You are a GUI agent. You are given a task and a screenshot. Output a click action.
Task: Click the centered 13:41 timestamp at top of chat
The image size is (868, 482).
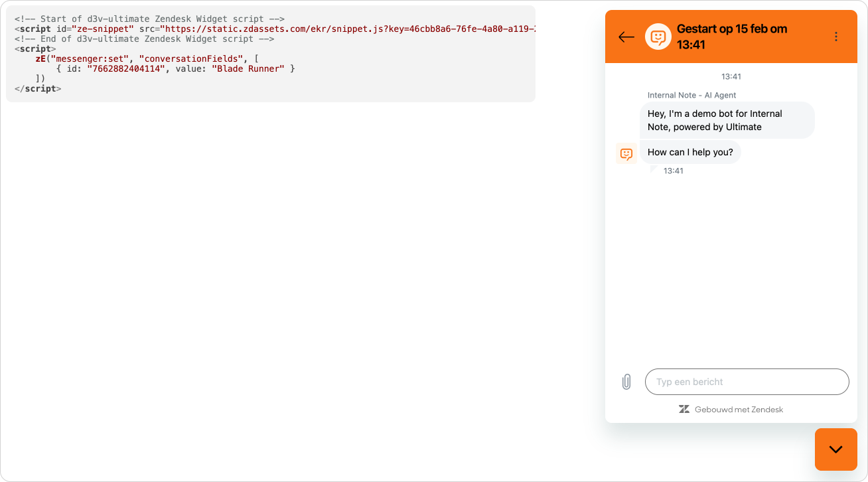click(x=731, y=76)
